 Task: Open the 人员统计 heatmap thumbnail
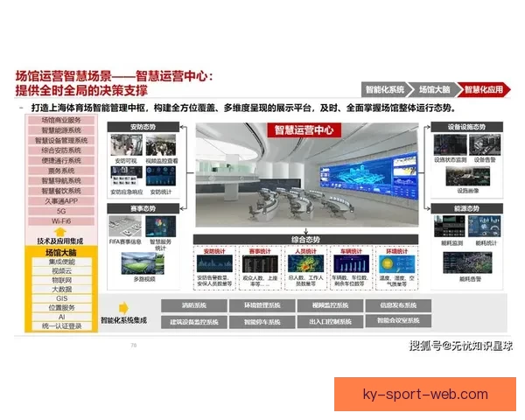[x=305, y=263]
